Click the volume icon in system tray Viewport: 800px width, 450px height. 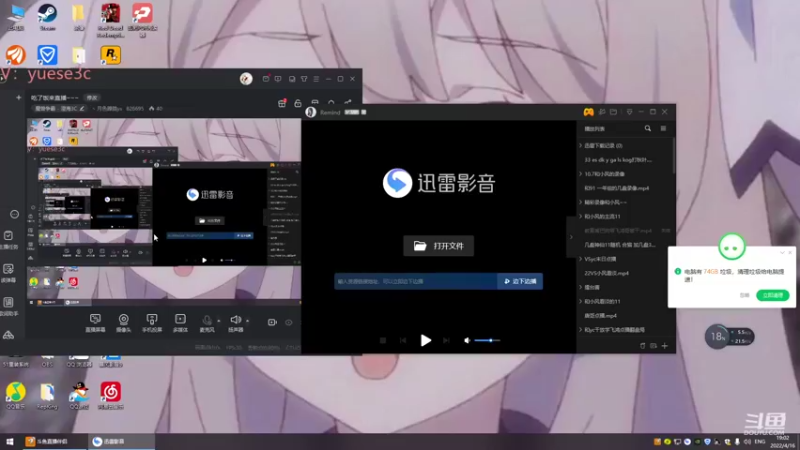pyautogui.click(x=747, y=442)
